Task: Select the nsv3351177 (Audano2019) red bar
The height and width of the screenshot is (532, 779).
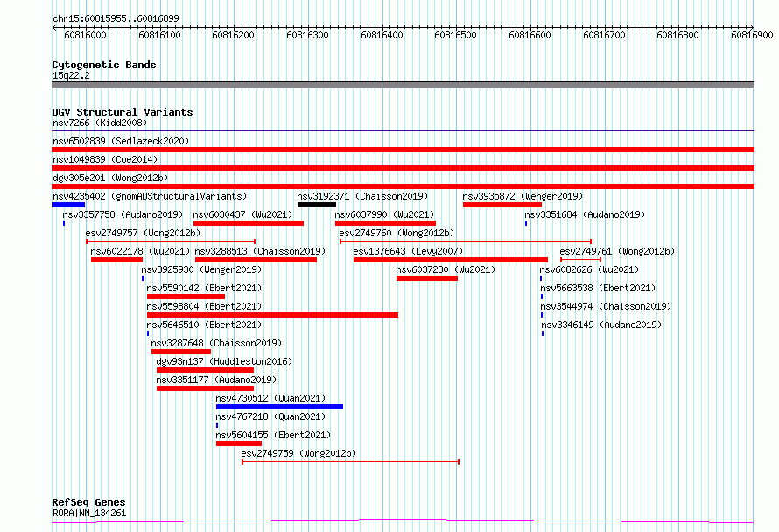Action: [205, 388]
